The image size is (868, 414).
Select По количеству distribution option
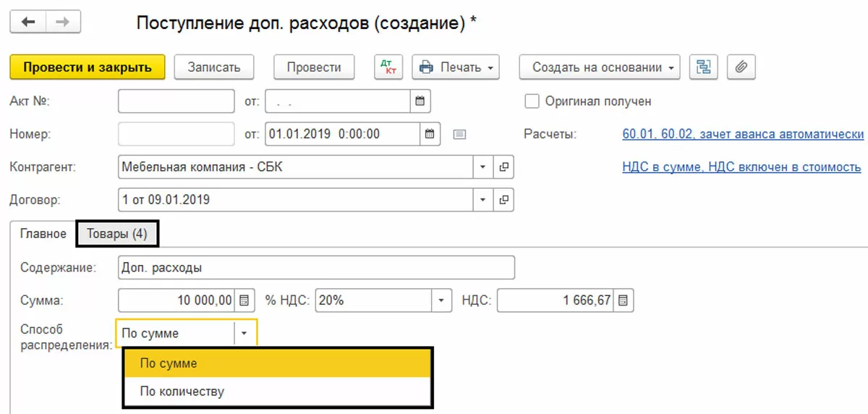tap(182, 392)
